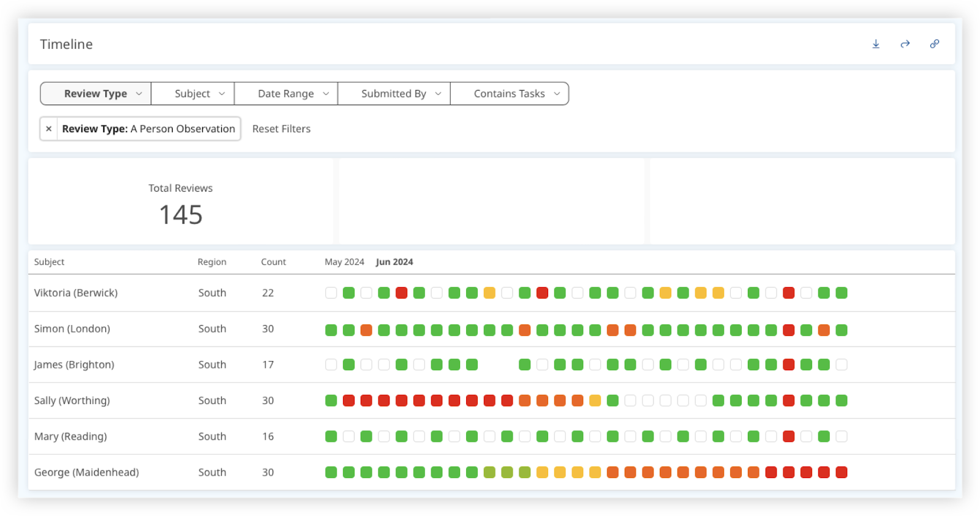
Task: Expand the Contains Tasks dropdown
Action: coord(510,94)
